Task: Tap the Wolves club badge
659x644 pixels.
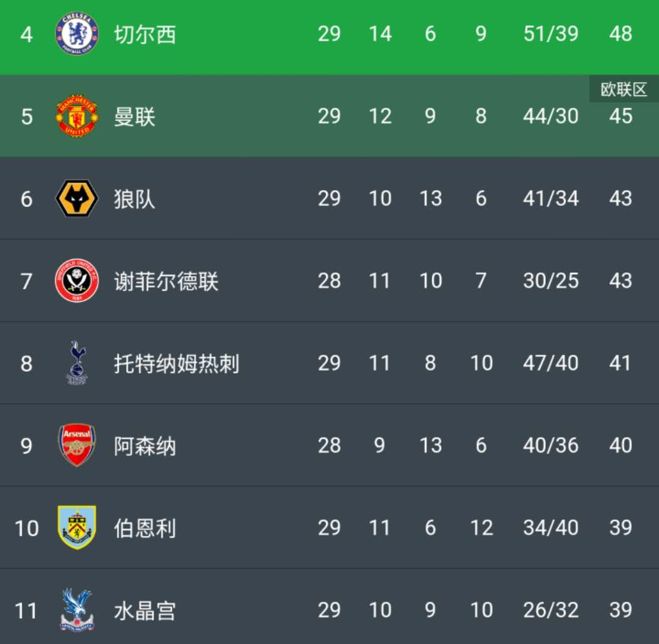Action: [77, 198]
